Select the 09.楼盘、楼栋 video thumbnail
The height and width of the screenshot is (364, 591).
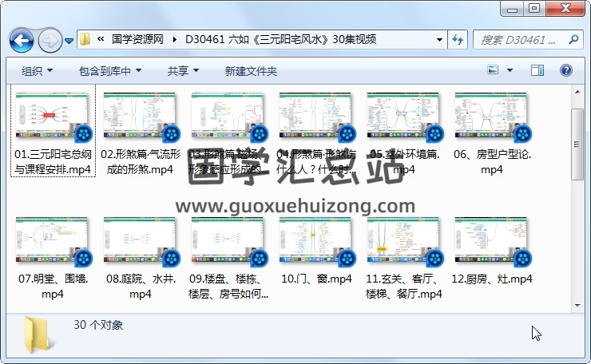pos(228,242)
